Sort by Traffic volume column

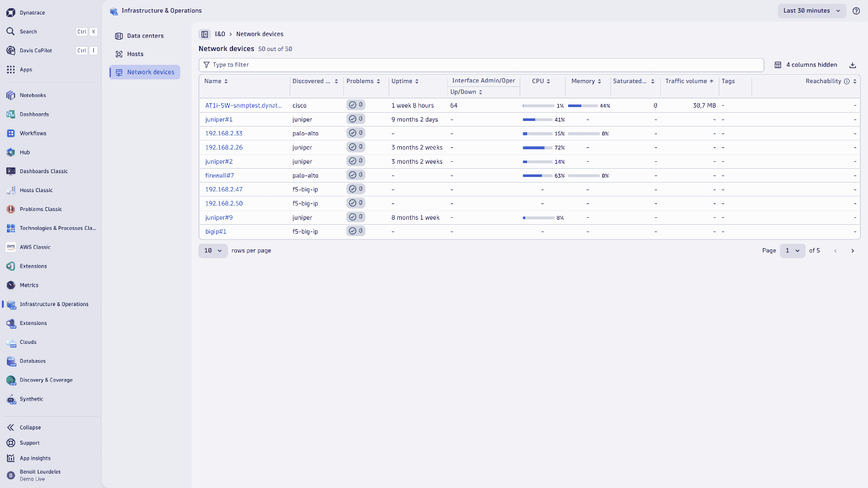pos(689,81)
